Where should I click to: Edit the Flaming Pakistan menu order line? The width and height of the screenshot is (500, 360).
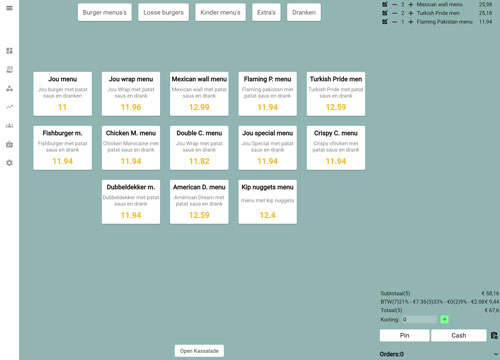point(385,22)
